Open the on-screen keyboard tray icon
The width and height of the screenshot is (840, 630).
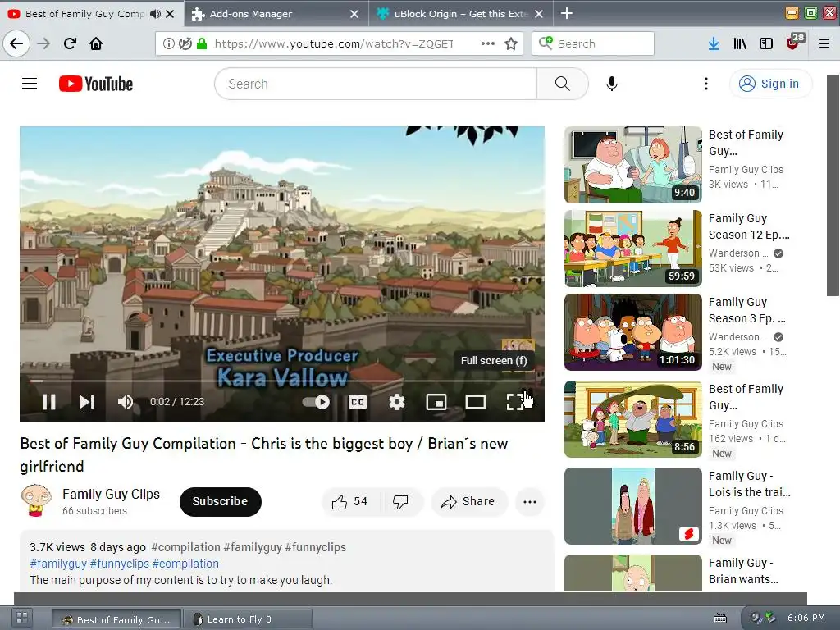point(720,619)
